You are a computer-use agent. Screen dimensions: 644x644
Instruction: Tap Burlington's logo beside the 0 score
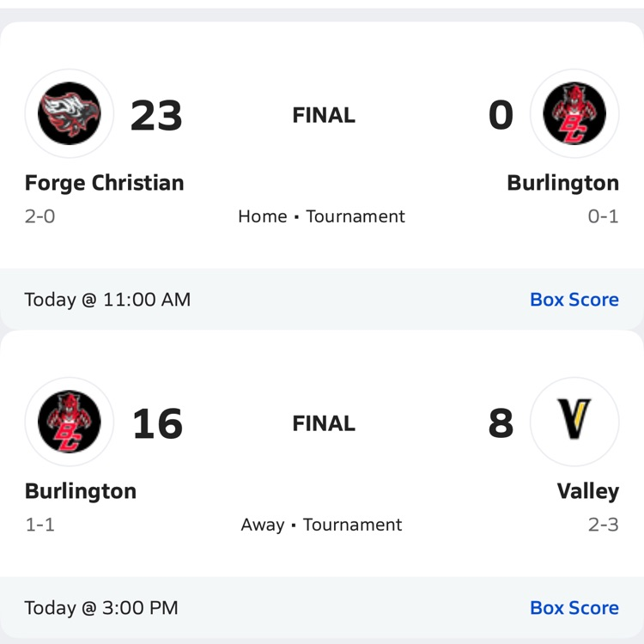coord(574,113)
